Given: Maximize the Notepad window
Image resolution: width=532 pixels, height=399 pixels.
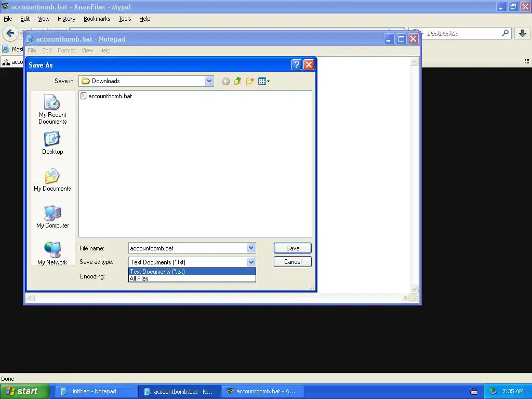Looking at the screenshot, I should click(401, 39).
